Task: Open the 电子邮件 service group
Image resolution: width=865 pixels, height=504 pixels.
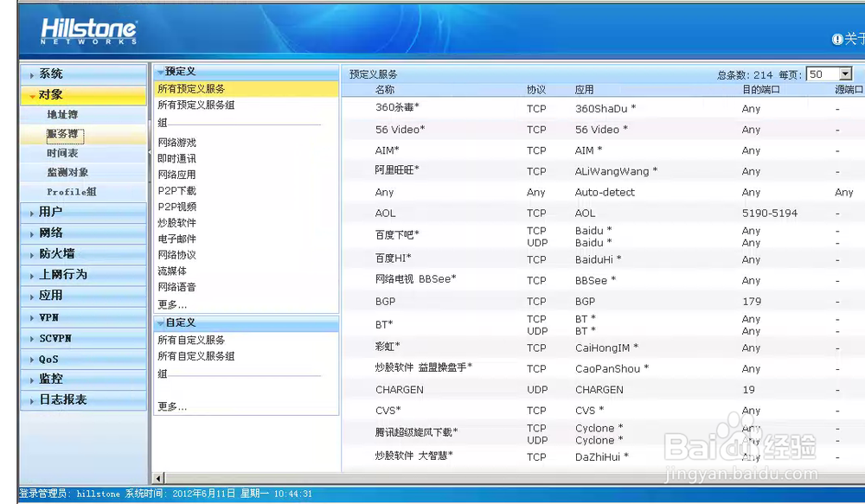Action: [177, 239]
